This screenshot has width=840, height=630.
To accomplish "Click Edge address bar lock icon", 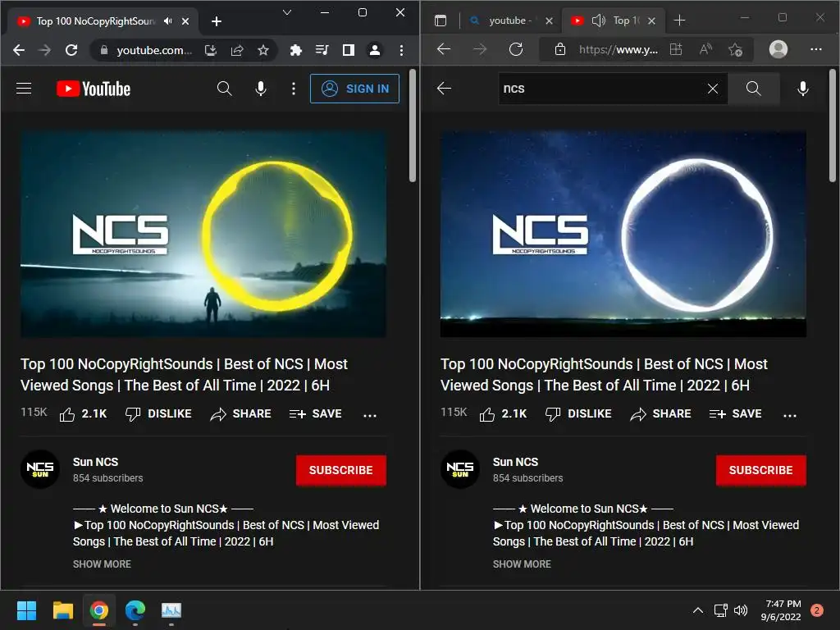I will coord(559,49).
